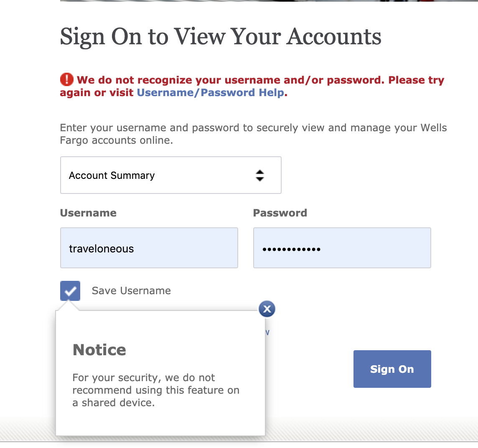Click the Notice heading in popup

coord(99,350)
